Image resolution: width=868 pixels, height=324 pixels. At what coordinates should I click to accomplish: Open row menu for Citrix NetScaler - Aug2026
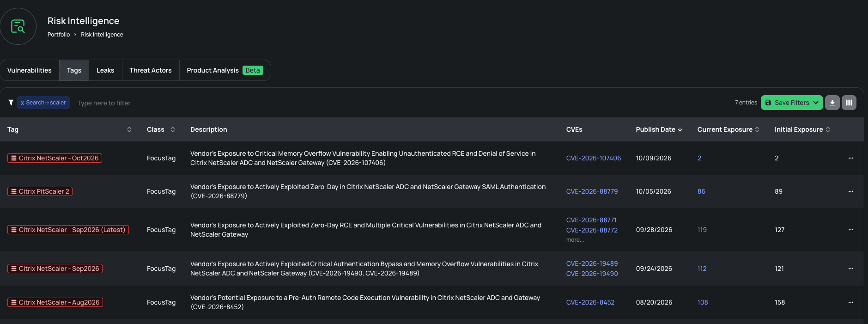(850, 302)
